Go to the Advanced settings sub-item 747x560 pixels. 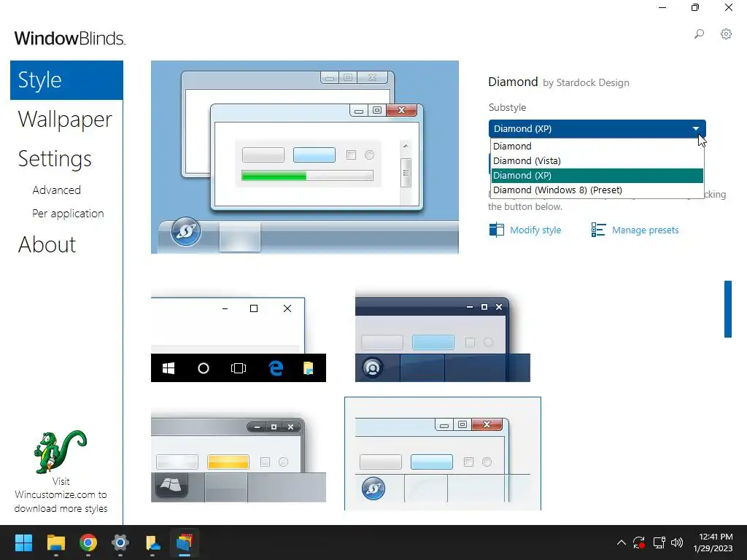coord(57,190)
